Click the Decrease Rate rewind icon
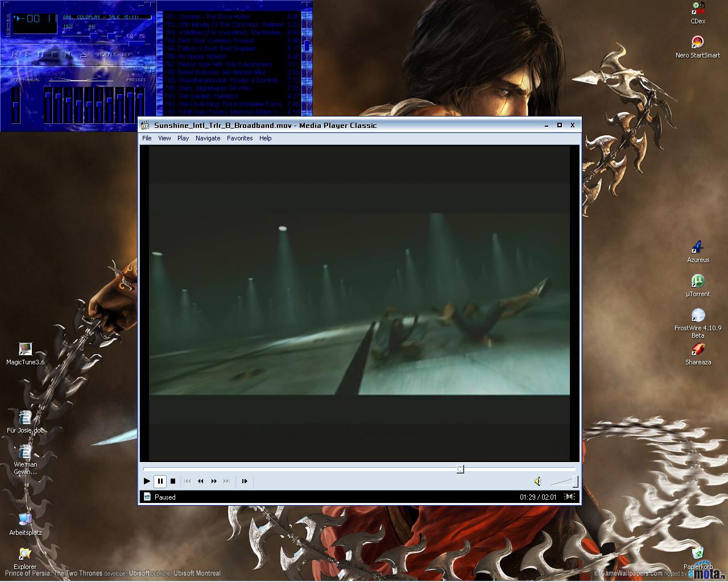728x582 pixels. click(200, 481)
